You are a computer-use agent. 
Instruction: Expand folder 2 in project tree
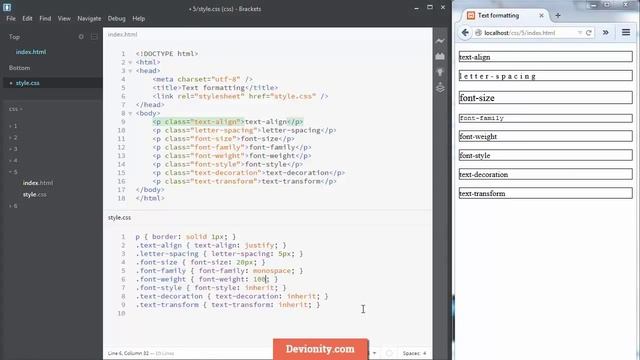[x=11, y=138]
